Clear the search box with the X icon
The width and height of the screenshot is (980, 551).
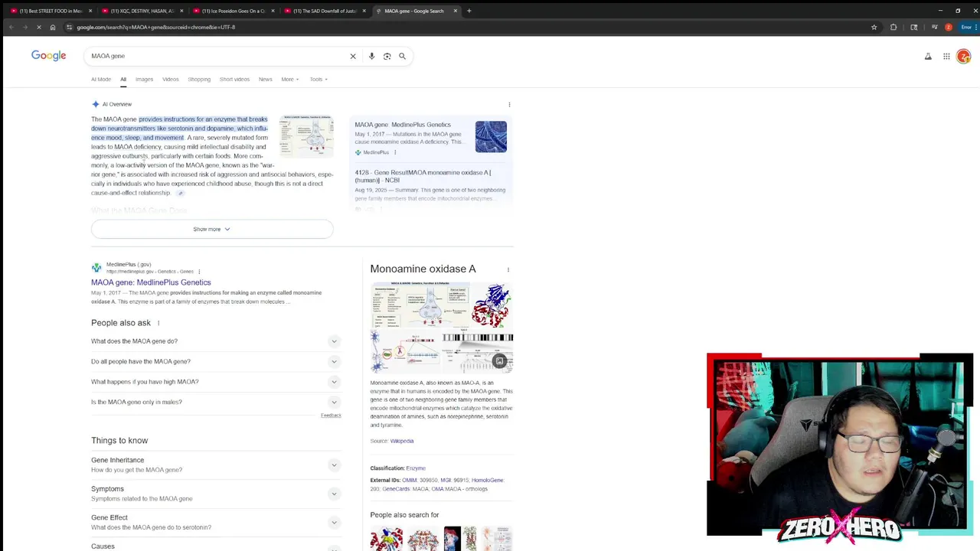tap(353, 56)
